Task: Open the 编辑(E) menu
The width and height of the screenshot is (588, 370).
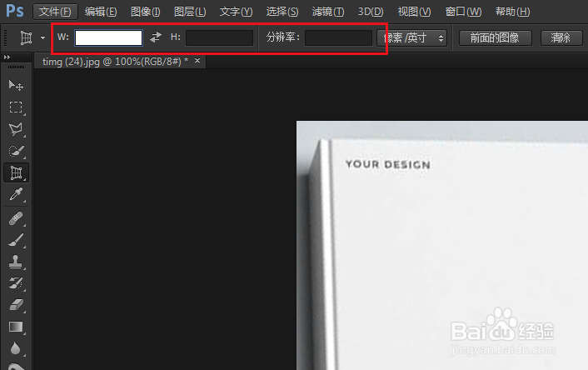Action: (x=101, y=12)
